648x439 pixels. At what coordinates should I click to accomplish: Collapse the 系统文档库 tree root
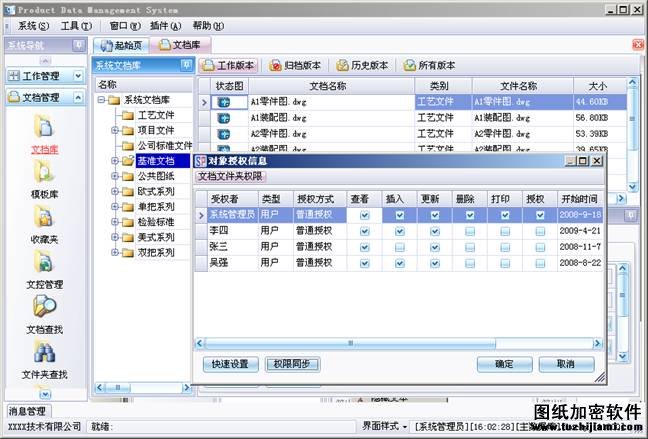click(x=101, y=100)
